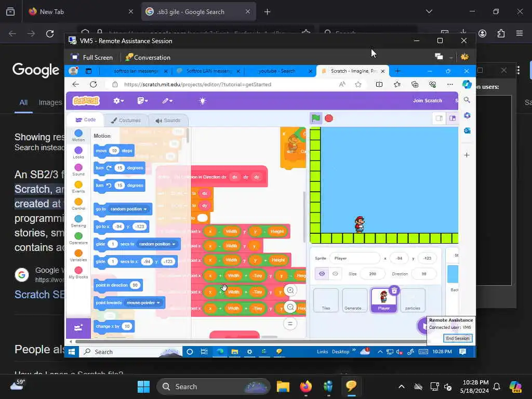Select the Motion block category
The height and width of the screenshot is (399, 532).
[78, 136]
